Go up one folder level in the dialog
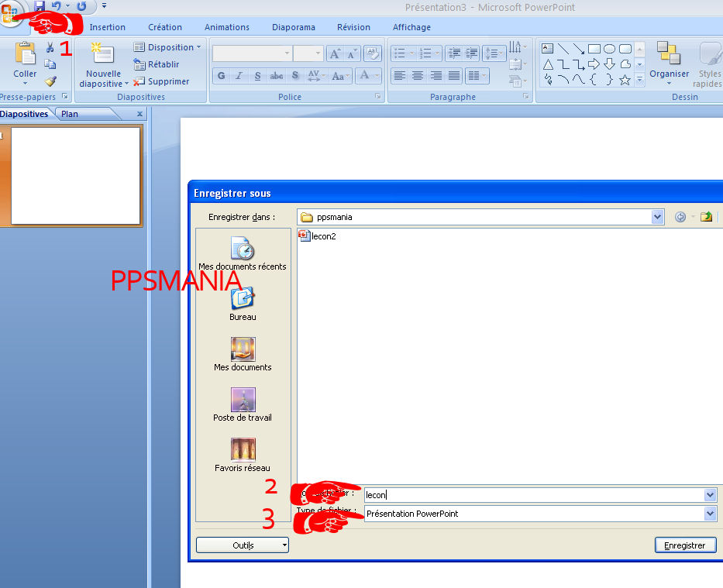 (x=706, y=217)
